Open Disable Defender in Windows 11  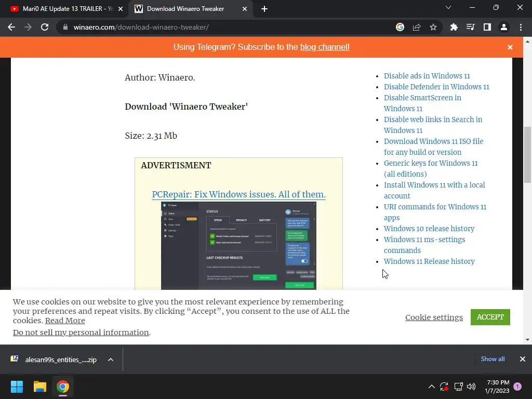[x=436, y=87]
